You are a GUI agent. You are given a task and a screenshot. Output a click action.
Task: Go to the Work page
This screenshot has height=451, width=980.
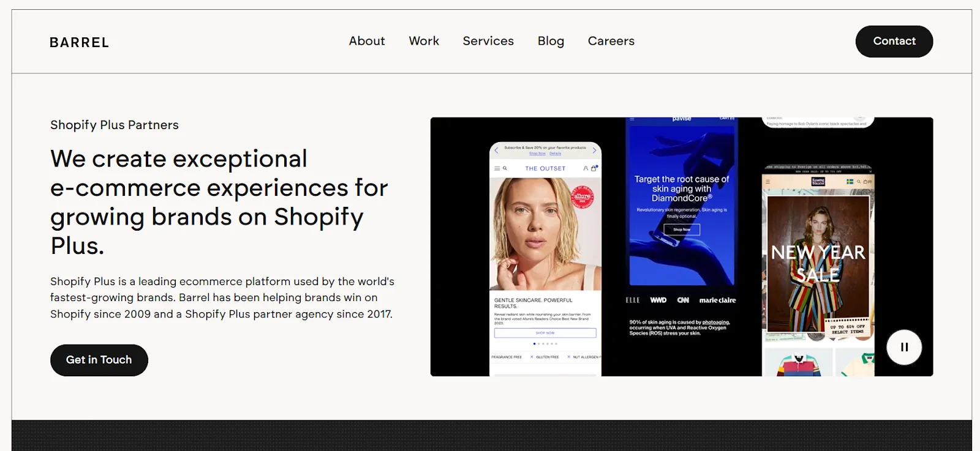424,41
